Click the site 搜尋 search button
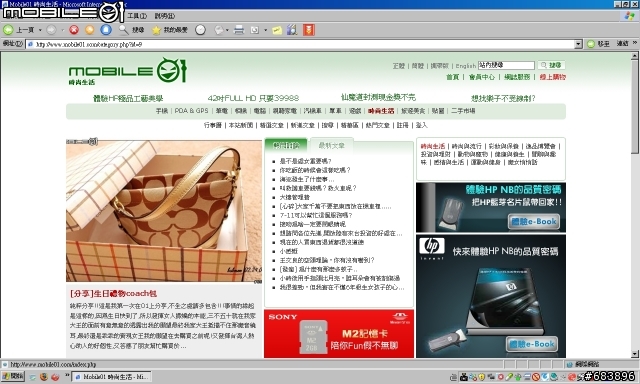The width and height of the screenshot is (640, 384). (x=551, y=65)
